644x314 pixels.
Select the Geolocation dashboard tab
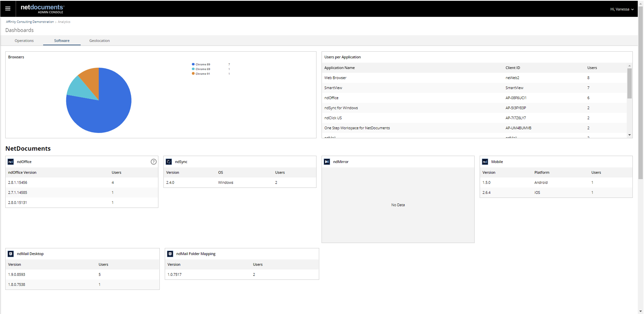(100, 40)
